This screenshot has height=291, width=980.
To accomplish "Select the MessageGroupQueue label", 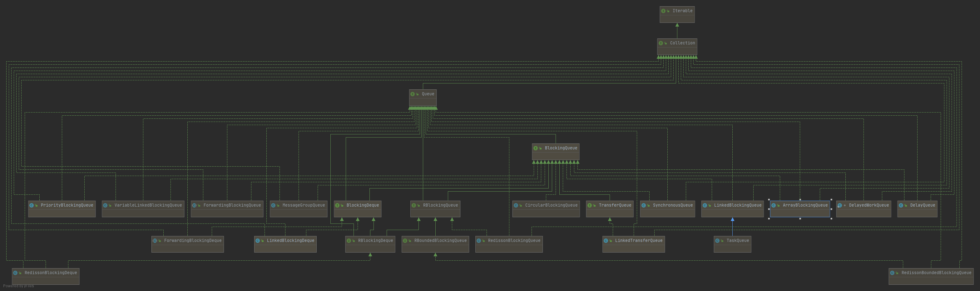I will pyautogui.click(x=304, y=205).
